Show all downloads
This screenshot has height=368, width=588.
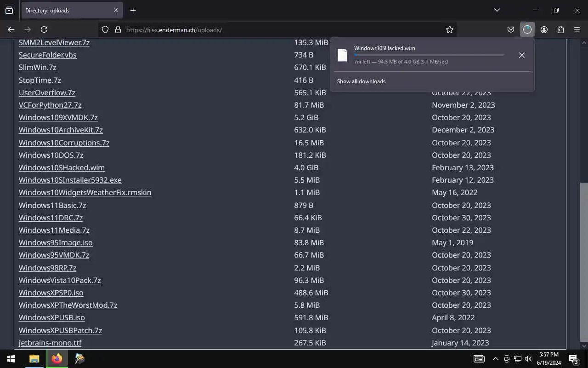(x=361, y=81)
